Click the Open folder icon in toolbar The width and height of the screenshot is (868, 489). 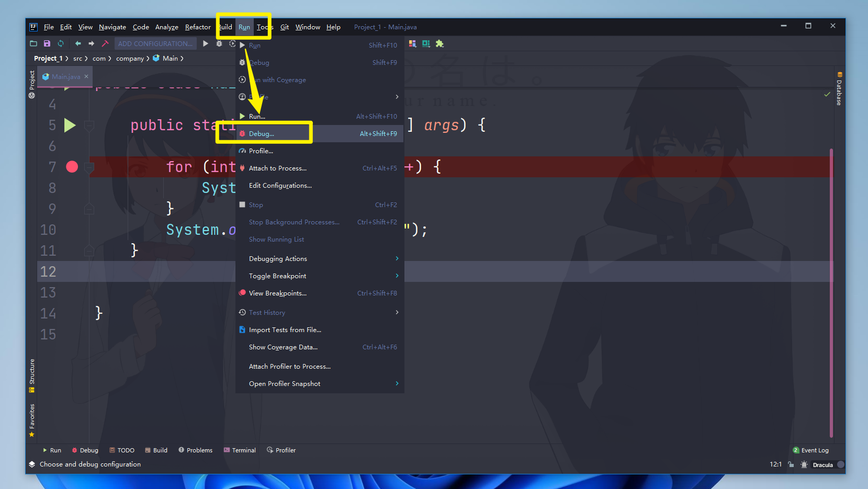tap(33, 43)
